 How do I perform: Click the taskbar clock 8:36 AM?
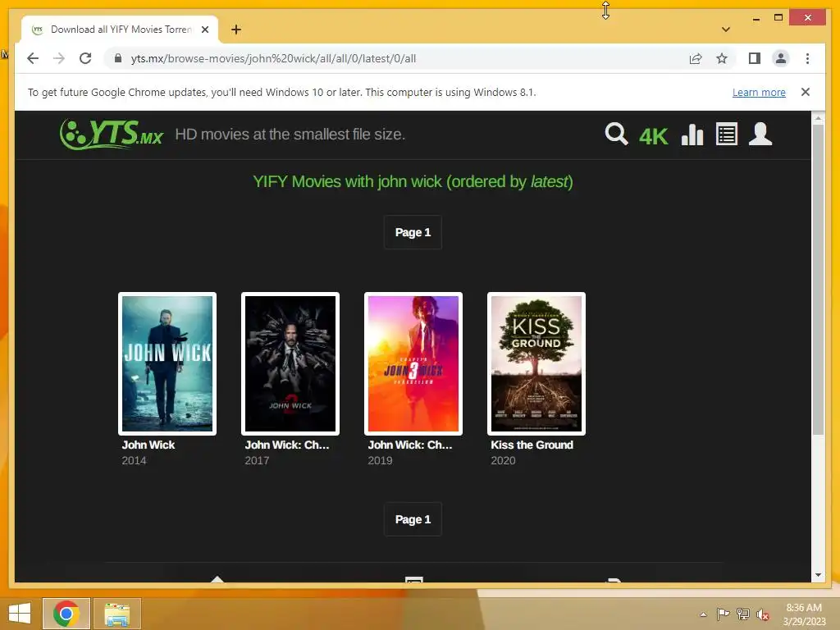point(804,608)
